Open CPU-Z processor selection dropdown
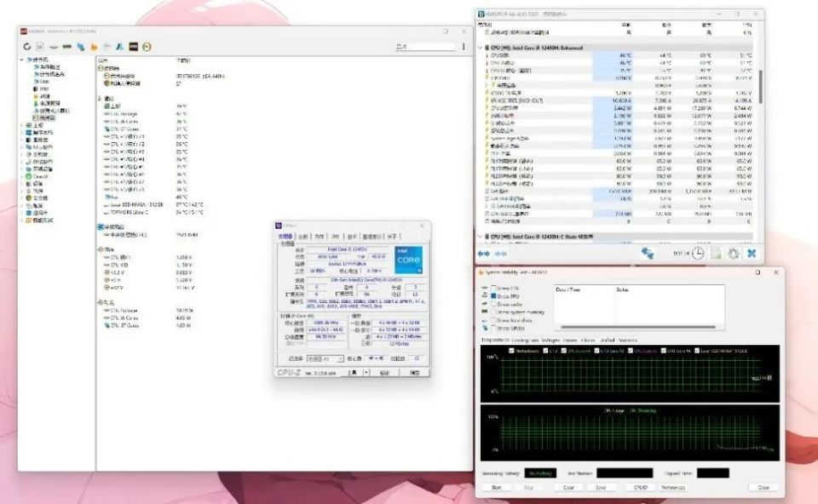818x504 pixels. [x=325, y=358]
